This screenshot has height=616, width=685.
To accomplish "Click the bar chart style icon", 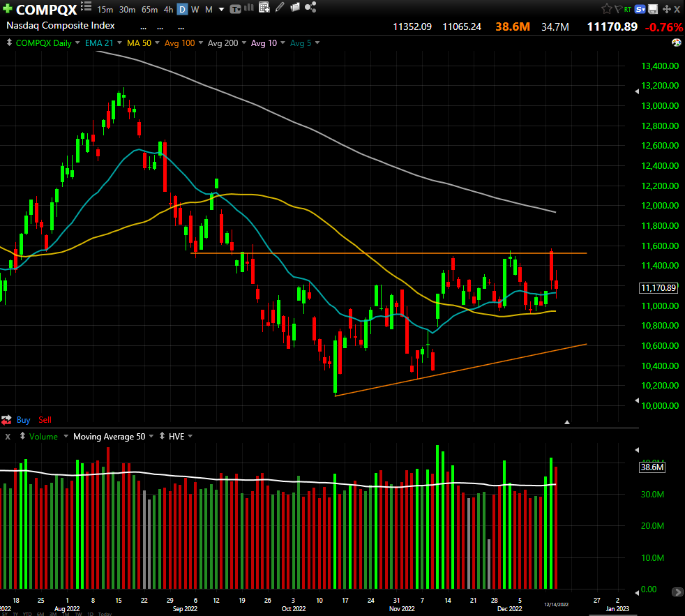I will [x=249, y=8].
